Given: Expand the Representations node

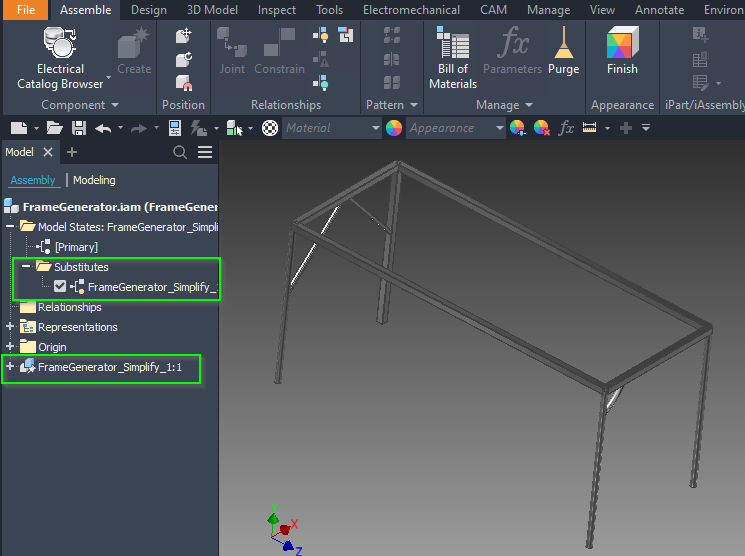Looking at the screenshot, I should pyautogui.click(x=10, y=326).
